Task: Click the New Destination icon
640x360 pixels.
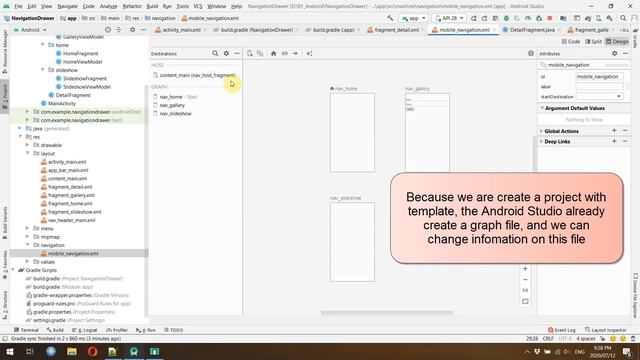Action: (x=250, y=53)
